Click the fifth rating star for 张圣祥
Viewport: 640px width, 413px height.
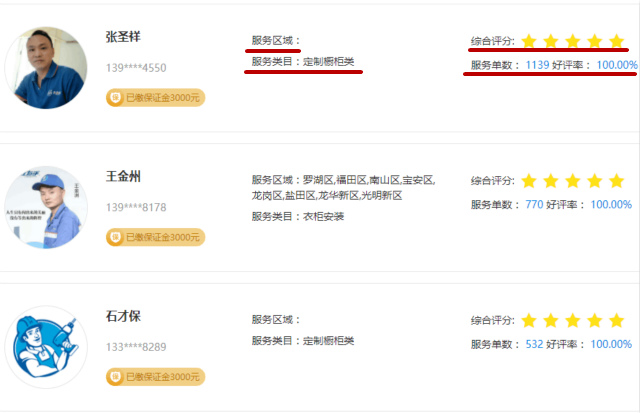click(616, 42)
